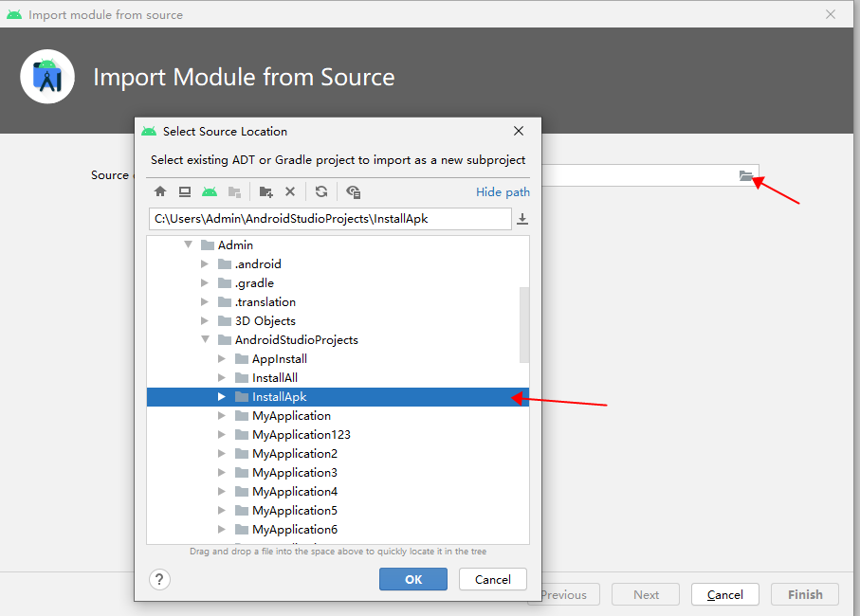Screen dimensions: 860x616
Task: Click the Next button in wizard
Action: point(646,594)
